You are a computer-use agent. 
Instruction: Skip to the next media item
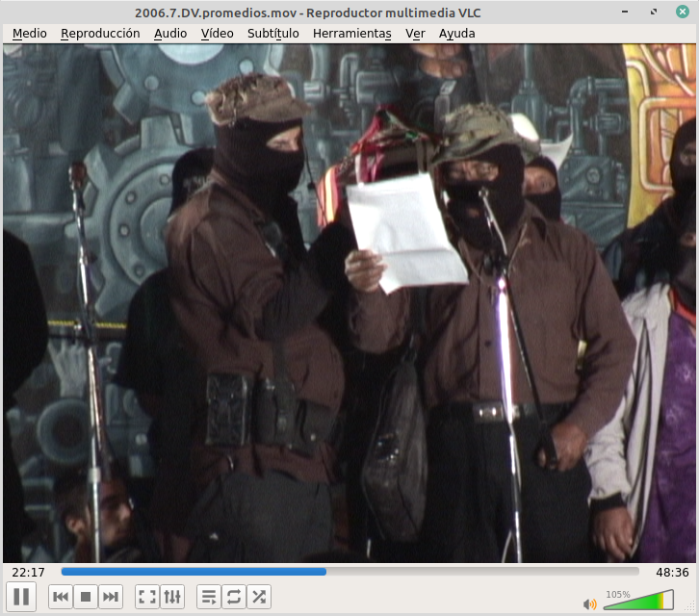point(111,597)
